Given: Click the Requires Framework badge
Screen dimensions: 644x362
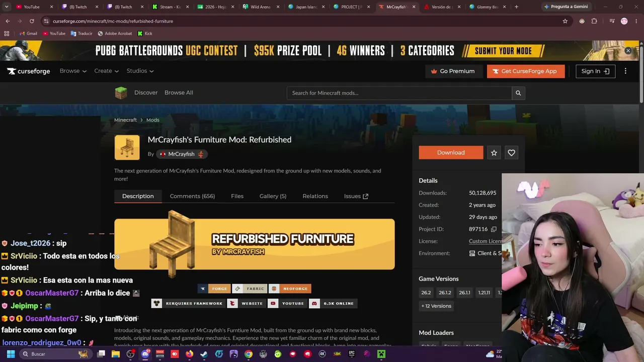Looking at the screenshot, I should pos(188,303).
